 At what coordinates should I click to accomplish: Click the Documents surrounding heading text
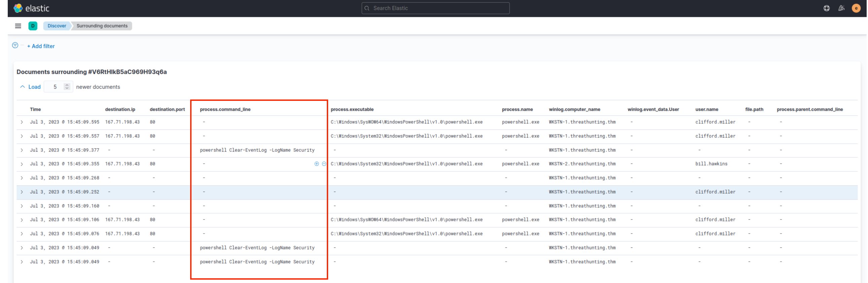coord(92,72)
